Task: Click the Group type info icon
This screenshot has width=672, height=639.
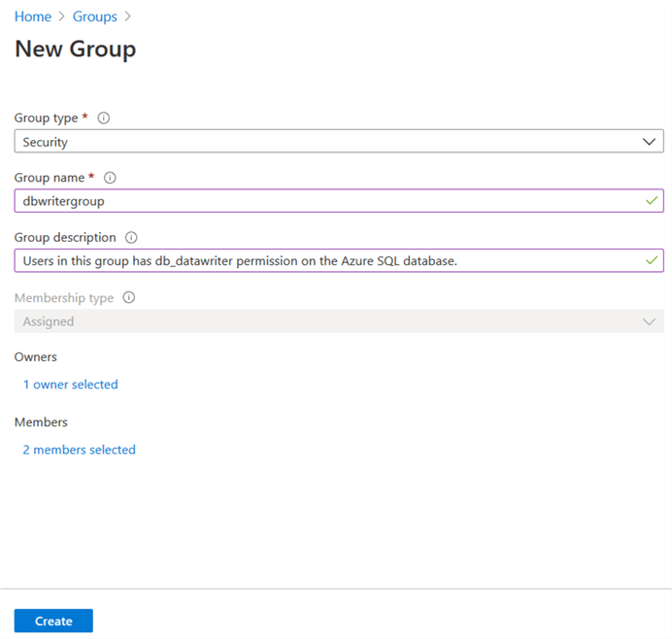Action: click(x=104, y=118)
